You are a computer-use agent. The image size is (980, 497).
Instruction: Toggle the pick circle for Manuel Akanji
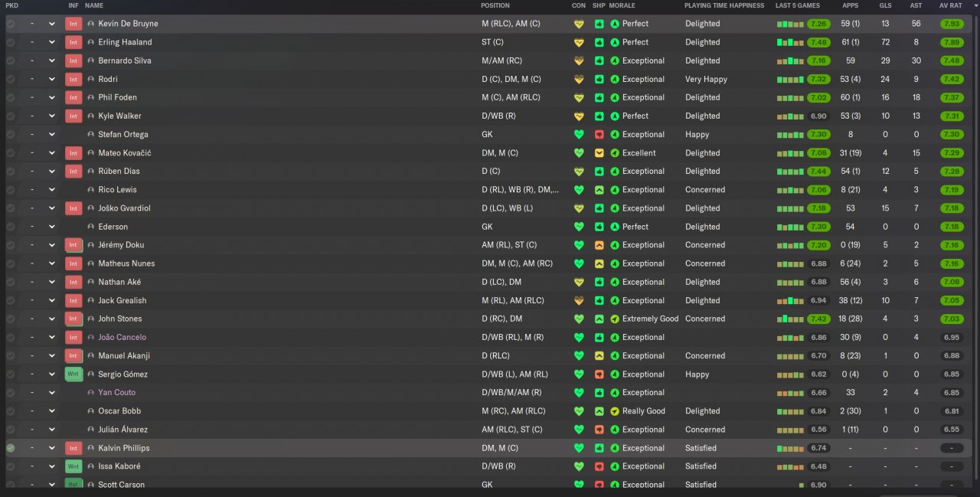(11, 356)
